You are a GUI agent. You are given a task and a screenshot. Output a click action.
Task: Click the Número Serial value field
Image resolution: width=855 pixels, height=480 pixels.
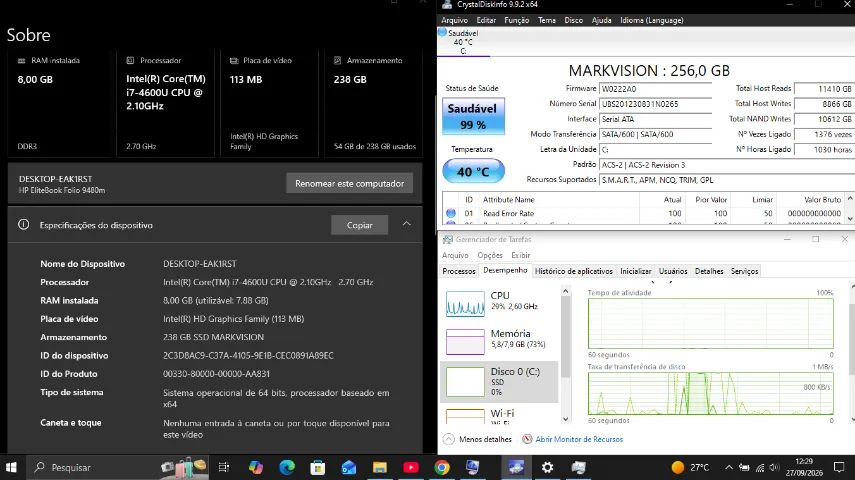[655, 104]
